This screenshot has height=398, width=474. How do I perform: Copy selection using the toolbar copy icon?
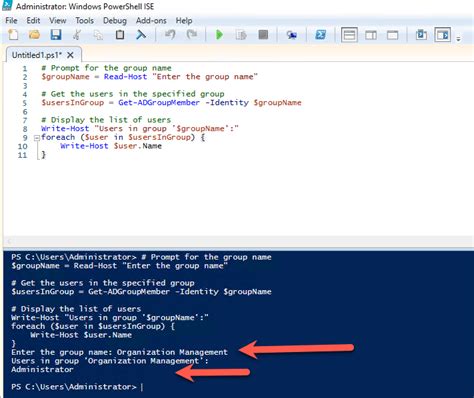(98, 35)
